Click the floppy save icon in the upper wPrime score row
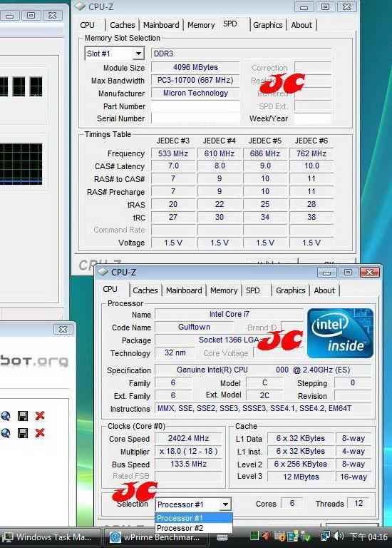 coord(23,415)
